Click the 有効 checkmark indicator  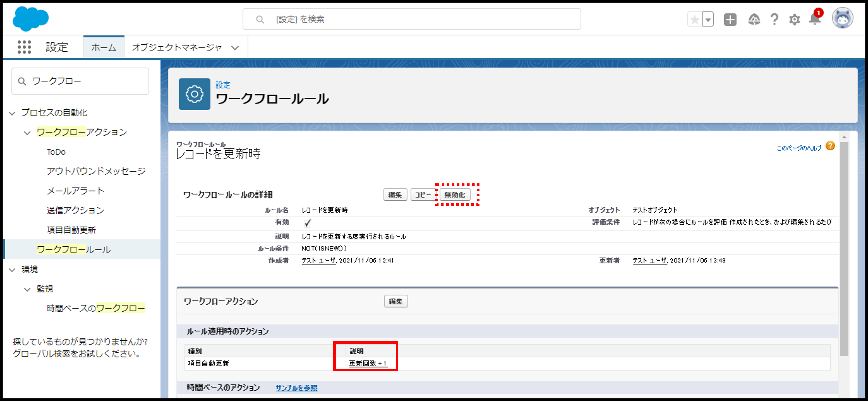[307, 223]
